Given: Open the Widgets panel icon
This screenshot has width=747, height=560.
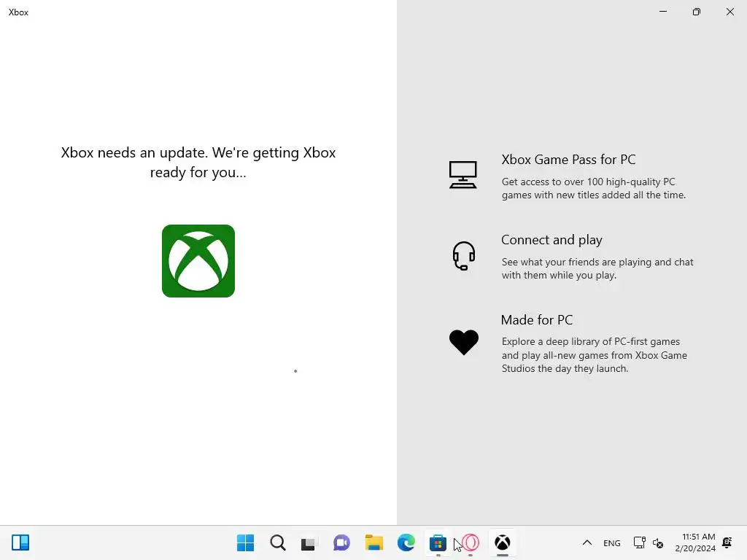Looking at the screenshot, I should pyautogui.click(x=20, y=542).
